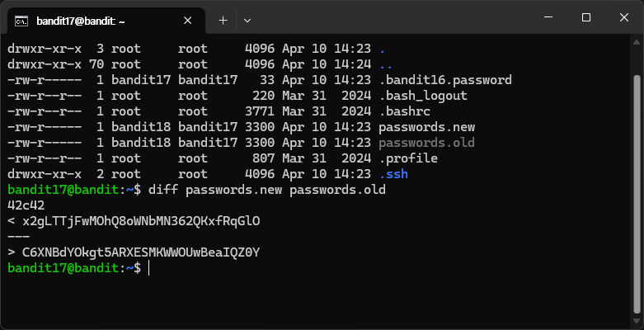
Task: Close the bandit17@bandit tab
Action: tap(187, 21)
